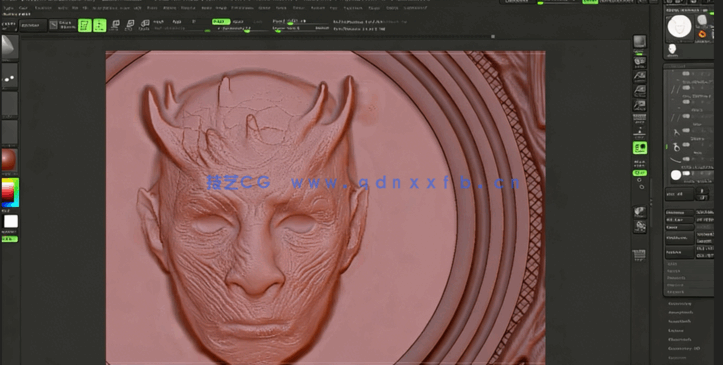Click the All Low button
Image resolution: width=723 pixels, height=365 pixels.
(679, 220)
